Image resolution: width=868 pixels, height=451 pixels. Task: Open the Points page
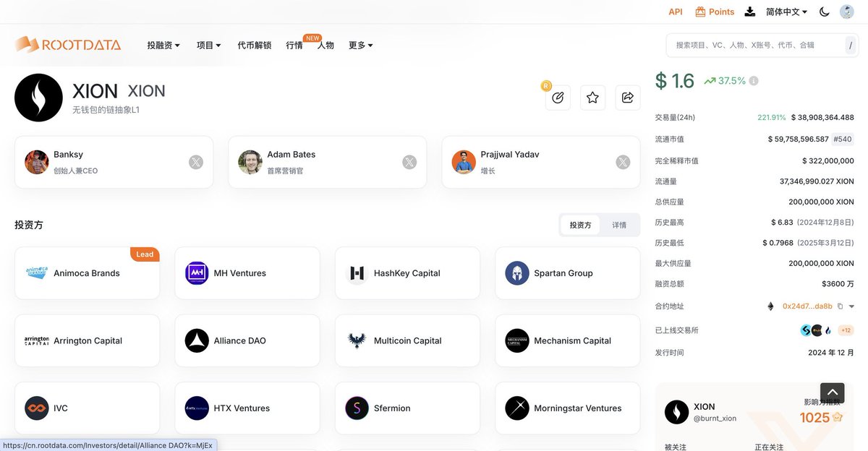(x=721, y=12)
